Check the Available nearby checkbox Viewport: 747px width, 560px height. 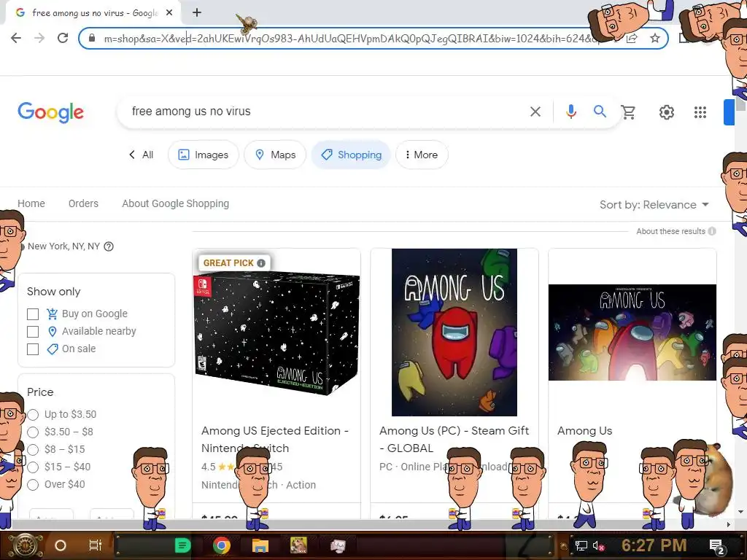click(x=33, y=332)
